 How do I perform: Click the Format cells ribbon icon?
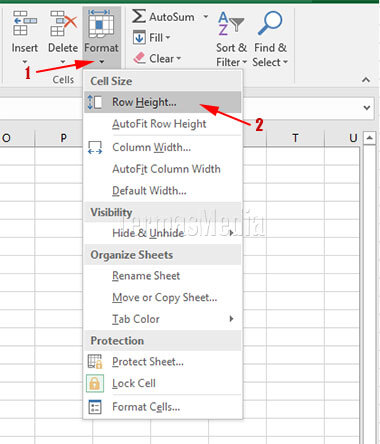[x=101, y=23]
